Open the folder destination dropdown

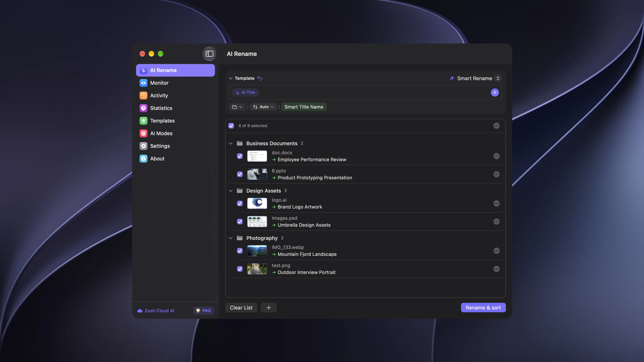coord(237,107)
